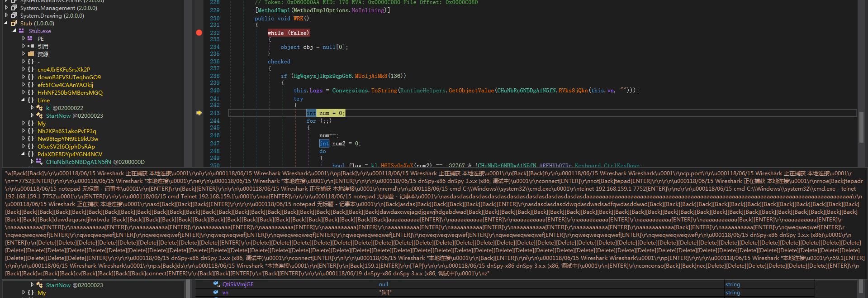Collapse the Stub (1.0.0.0) assembly node
This screenshot has height=298, width=868.
click(6, 23)
